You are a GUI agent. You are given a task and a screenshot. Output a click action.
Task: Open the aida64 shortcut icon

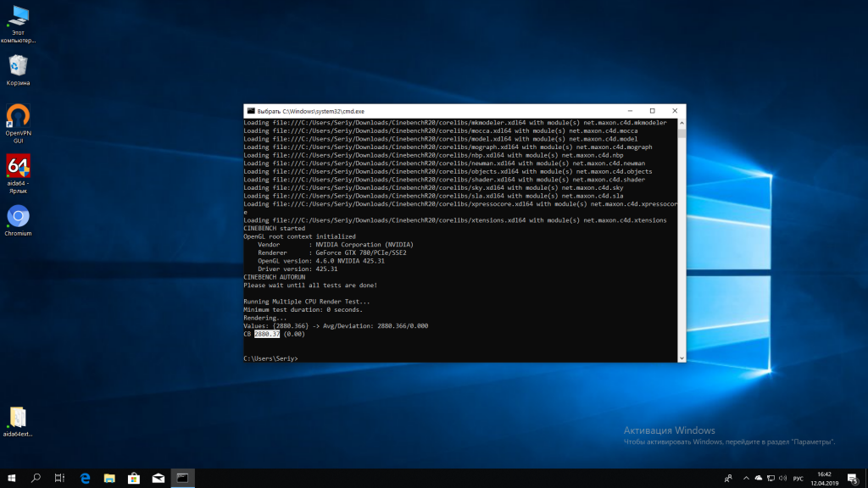(x=18, y=165)
